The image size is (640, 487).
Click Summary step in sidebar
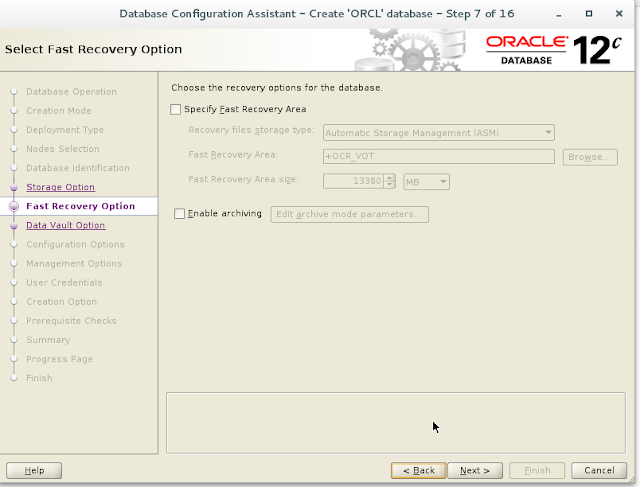[x=48, y=340]
